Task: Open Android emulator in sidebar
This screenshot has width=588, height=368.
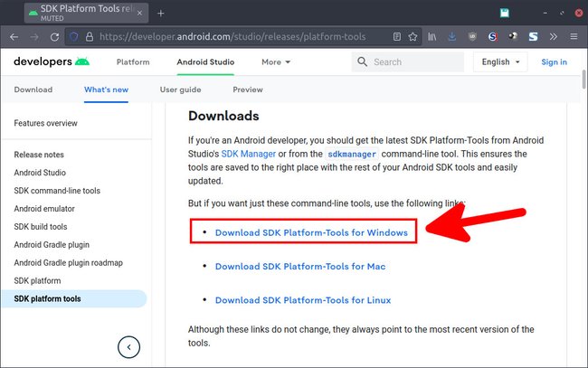Action: pos(44,209)
